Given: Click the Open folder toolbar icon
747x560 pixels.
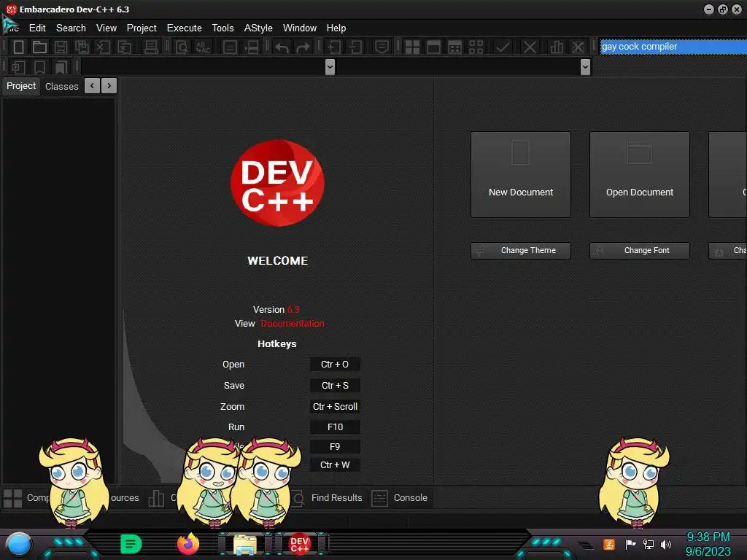Looking at the screenshot, I should click(x=39, y=47).
